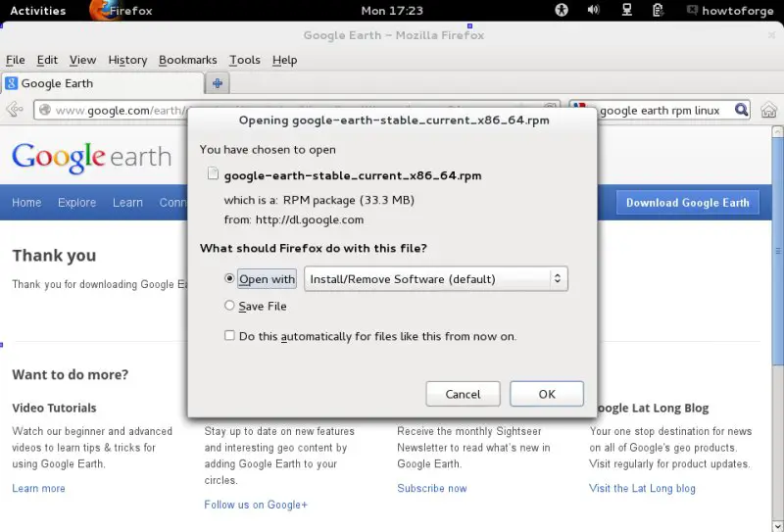Click the Cancel button
This screenshot has height=532, width=784.
463,394
